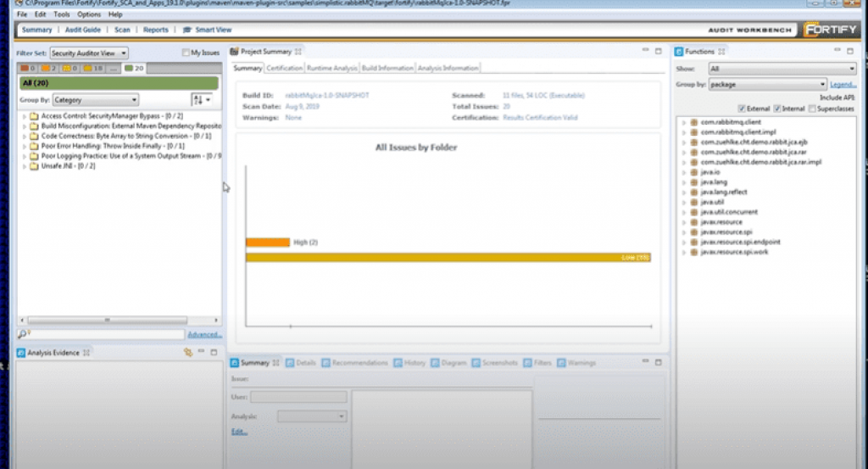Click the Reports toolbar button
Image resolution: width=868 pixels, height=469 pixels.
click(156, 30)
